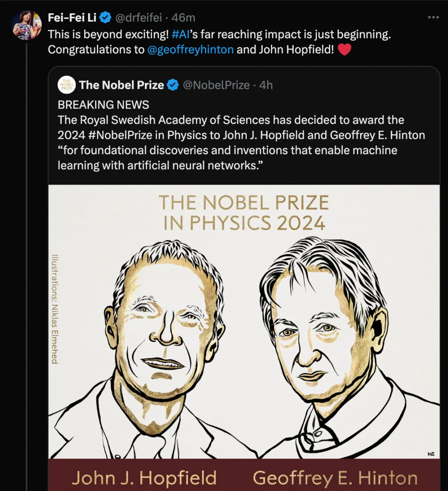This screenshot has width=448, height=491.
Task: Open the three-dot more options menu
Action: [x=433, y=17]
